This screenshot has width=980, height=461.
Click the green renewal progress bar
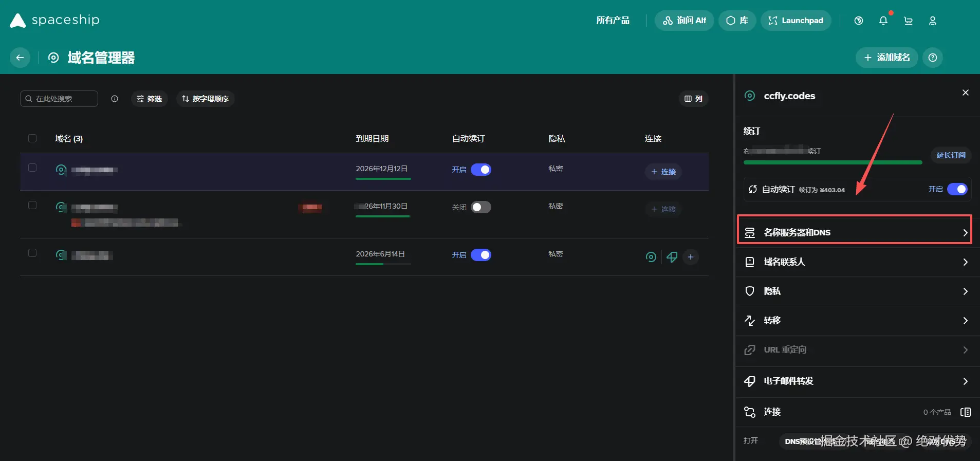tap(833, 163)
